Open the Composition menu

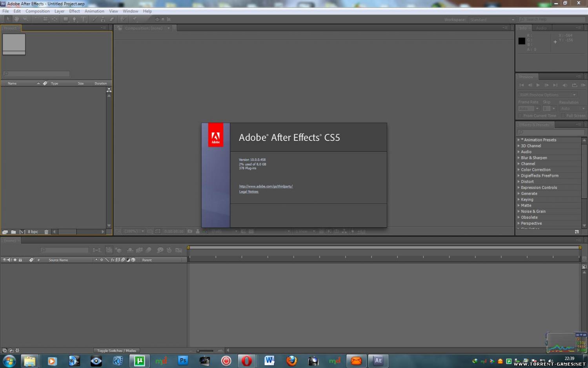pos(38,11)
